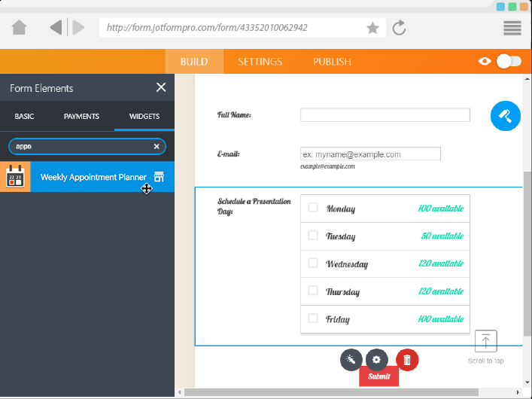The width and height of the screenshot is (532, 399).
Task: Click the Scroll to top button
Action: click(x=485, y=341)
